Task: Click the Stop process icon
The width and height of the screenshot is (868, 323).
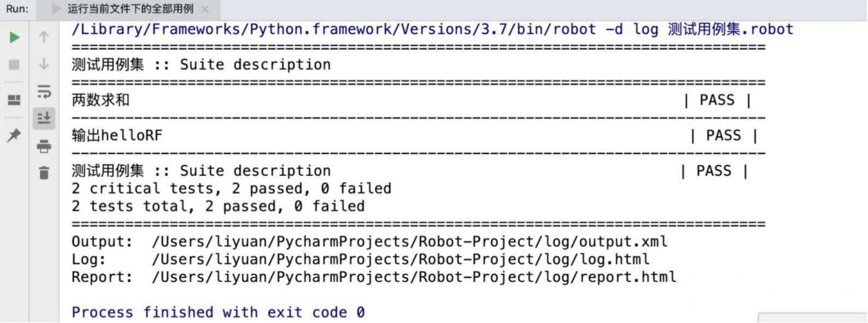Action: click(x=15, y=65)
